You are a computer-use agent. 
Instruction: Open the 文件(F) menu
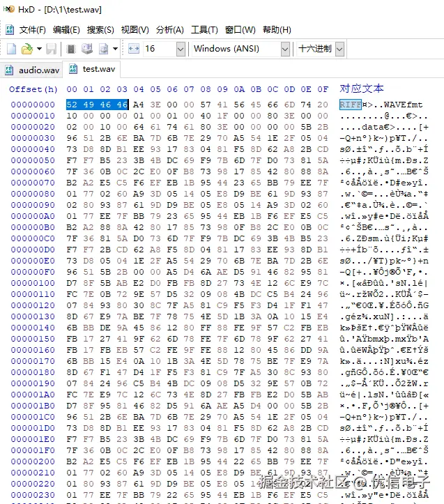(33, 30)
